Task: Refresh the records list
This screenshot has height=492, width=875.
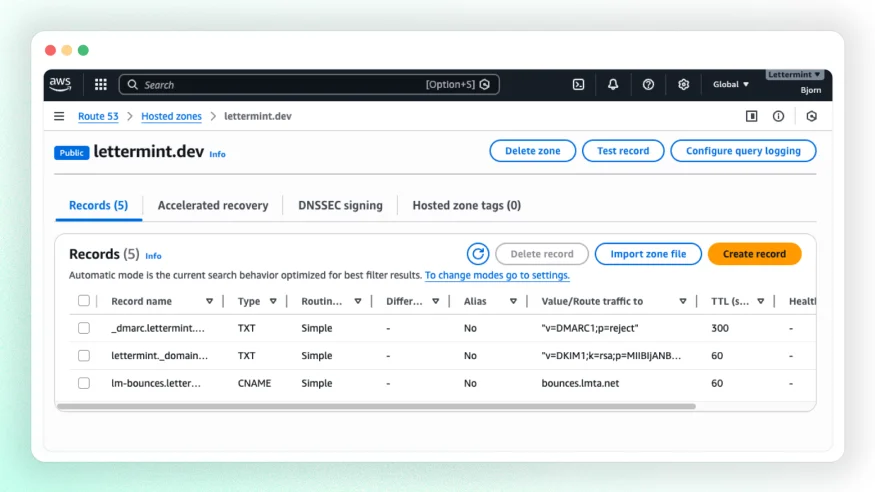Action: [478, 254]
